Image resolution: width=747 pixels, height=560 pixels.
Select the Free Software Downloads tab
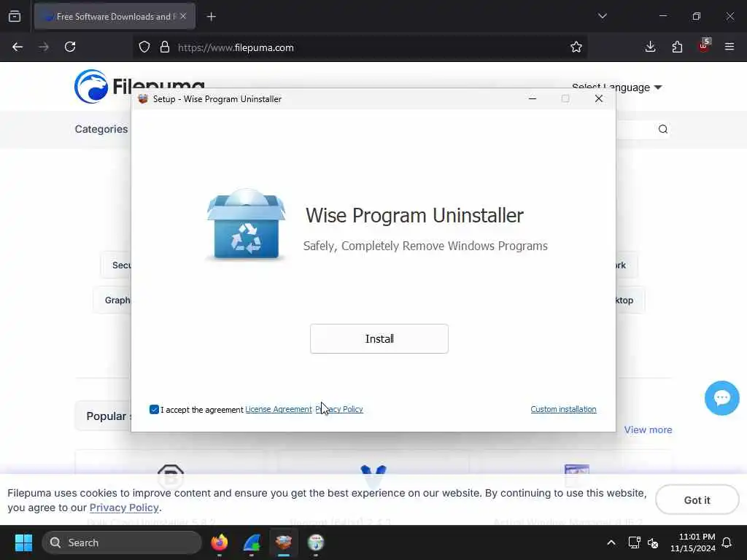pos(115,17)
